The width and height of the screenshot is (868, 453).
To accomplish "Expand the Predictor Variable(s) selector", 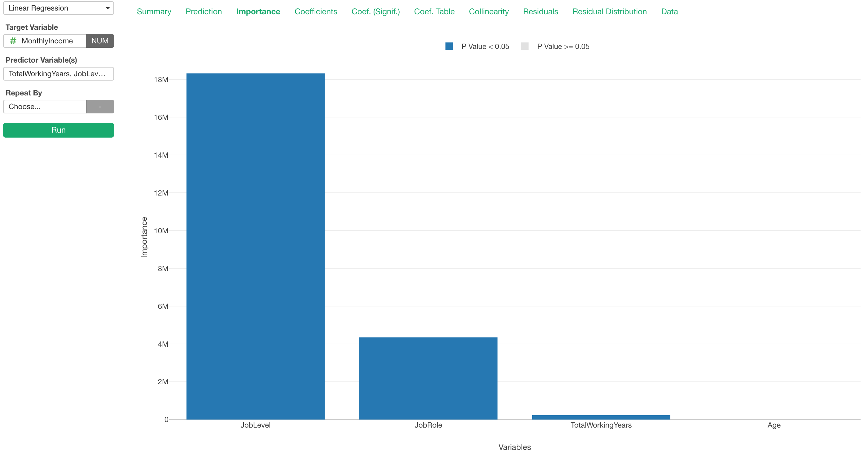I will [58, 73].
